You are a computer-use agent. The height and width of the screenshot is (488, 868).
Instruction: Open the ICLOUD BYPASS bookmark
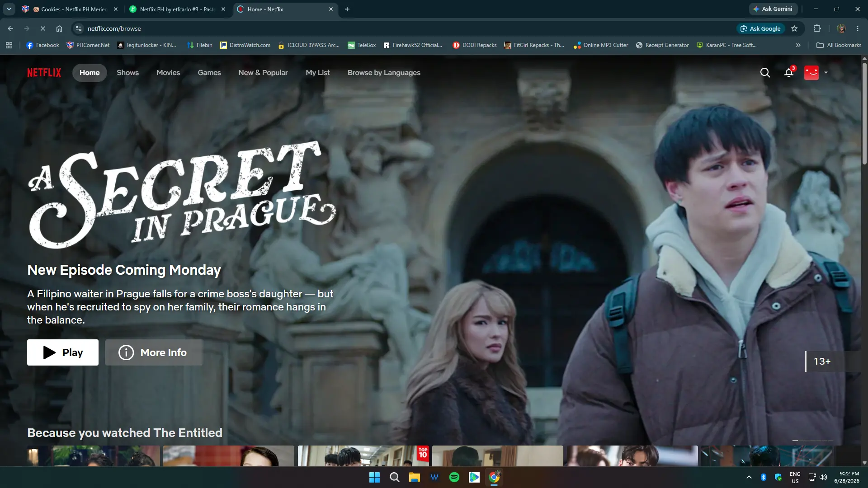(308, 45)
